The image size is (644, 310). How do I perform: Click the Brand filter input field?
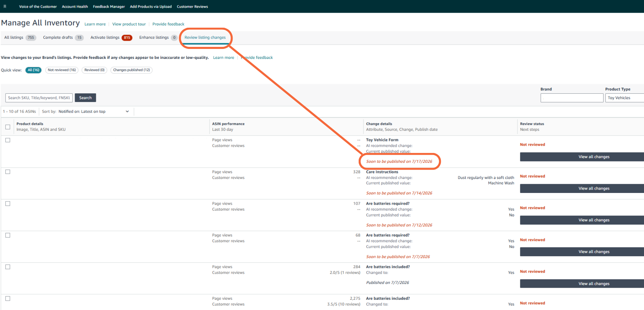(x=572, y=98)
